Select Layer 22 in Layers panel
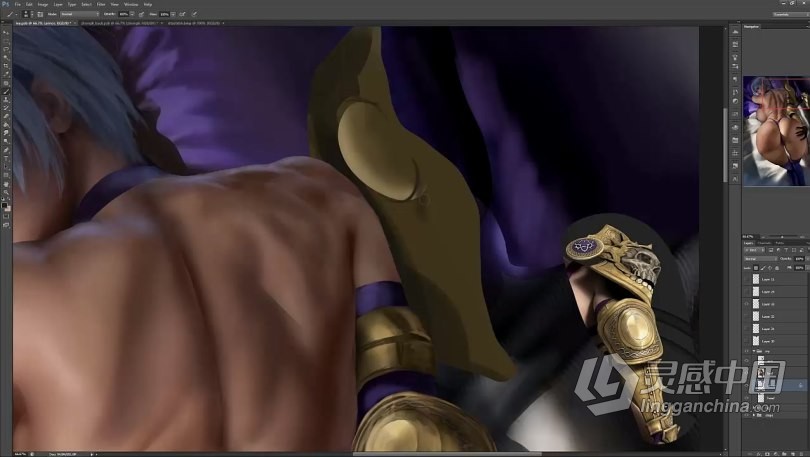The height and width of the screenshot is (457, 810). click(x=775, y=317)
